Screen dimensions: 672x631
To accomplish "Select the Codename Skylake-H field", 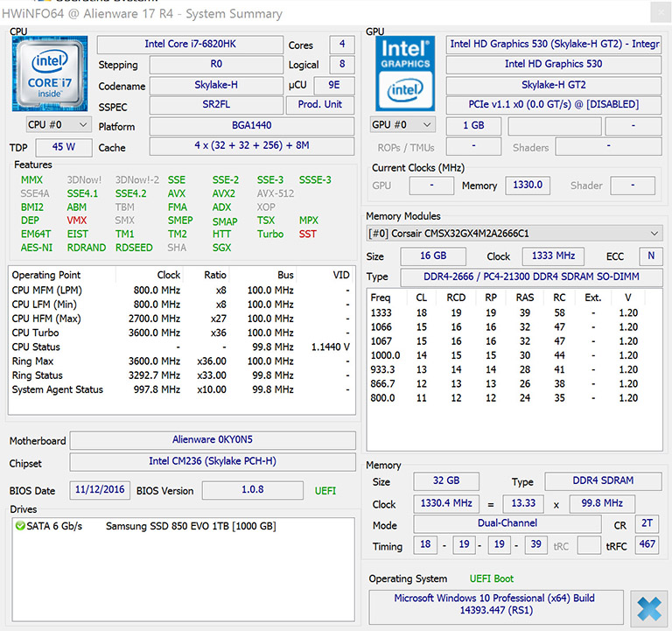I will 216,85.
